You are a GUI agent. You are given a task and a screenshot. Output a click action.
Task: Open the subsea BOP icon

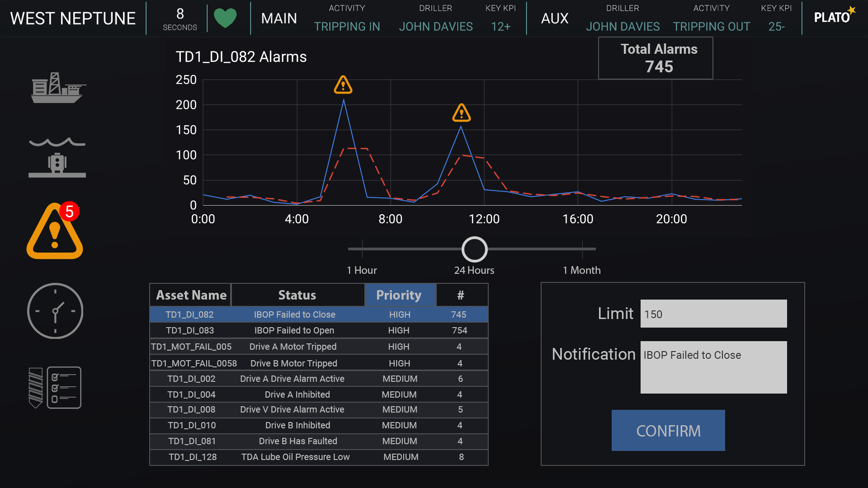coord(57,157)
